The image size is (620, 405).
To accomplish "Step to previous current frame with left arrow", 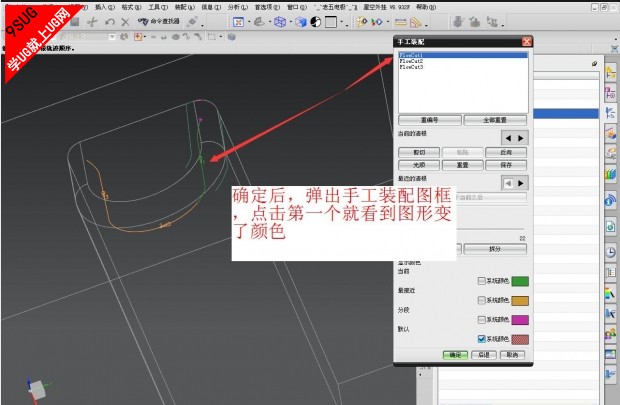I will [x=508, y=138].
